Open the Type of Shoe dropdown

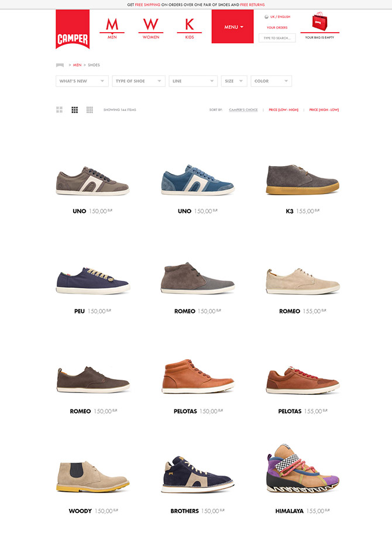click(x=139, y=81)
